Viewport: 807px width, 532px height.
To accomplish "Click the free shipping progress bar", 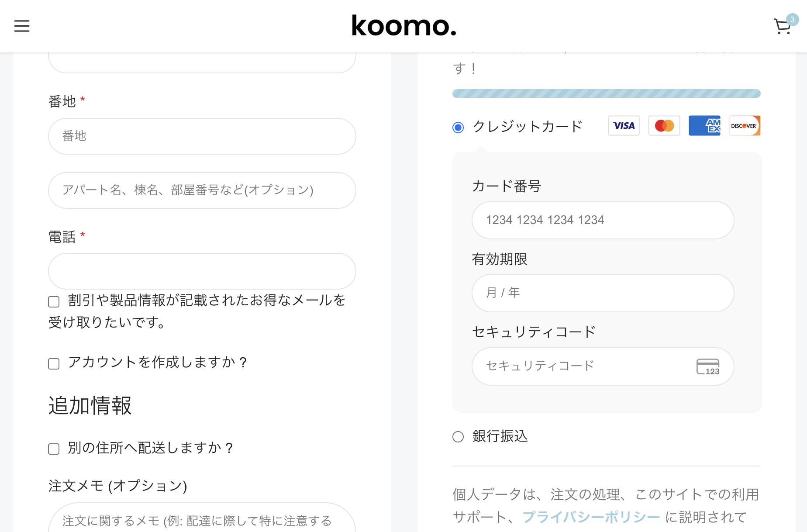I will pos(607,93).
